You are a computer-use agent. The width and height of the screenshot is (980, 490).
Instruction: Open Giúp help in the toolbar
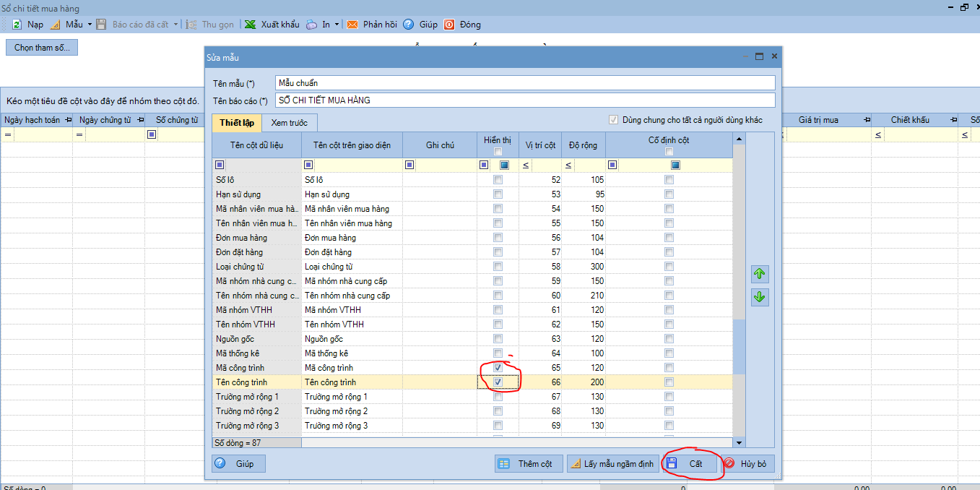[x=420, y=25]
